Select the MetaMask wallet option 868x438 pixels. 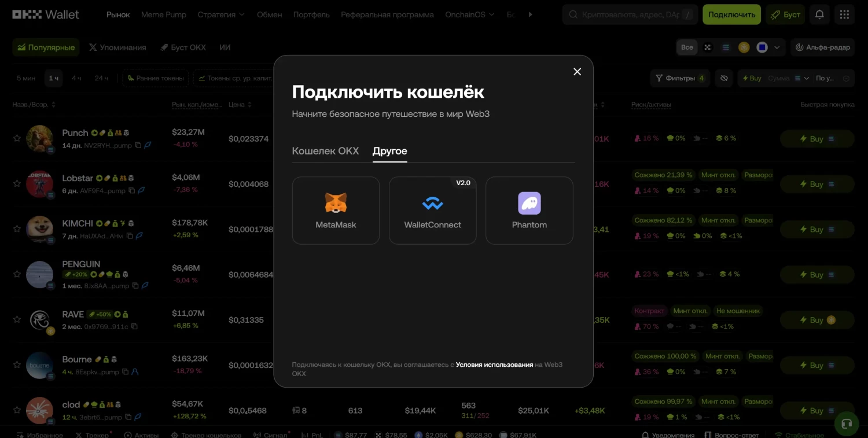(336, 211)
